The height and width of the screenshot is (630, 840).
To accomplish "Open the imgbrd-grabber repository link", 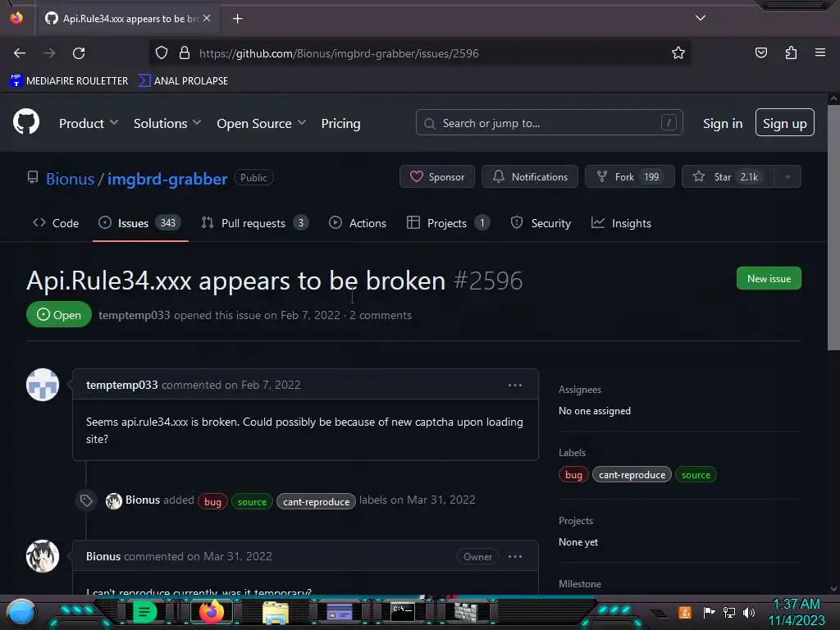I will click(x=167, y=178).
